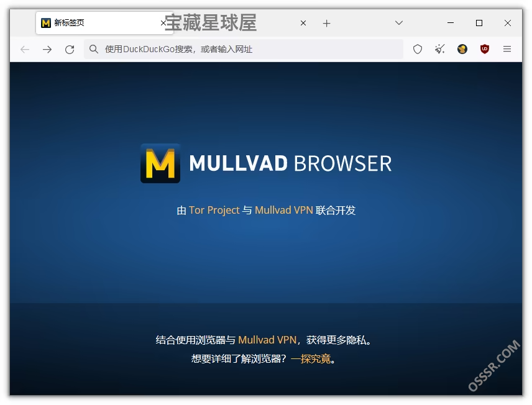Open Mullvad VPN link in 联合开发 line
Viewport: 532px width, 405px height.
click(x=283, y=211)
